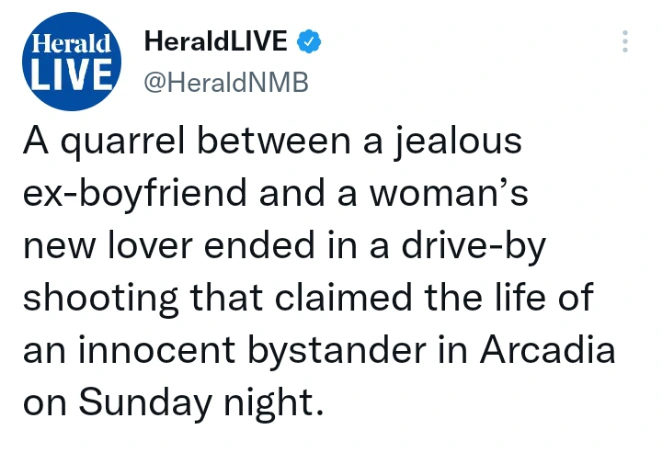The width and height of the screenshot is (662, 450).
Task: Open the HeraldLIVE round profile avatar
Action: click(72, 62)
